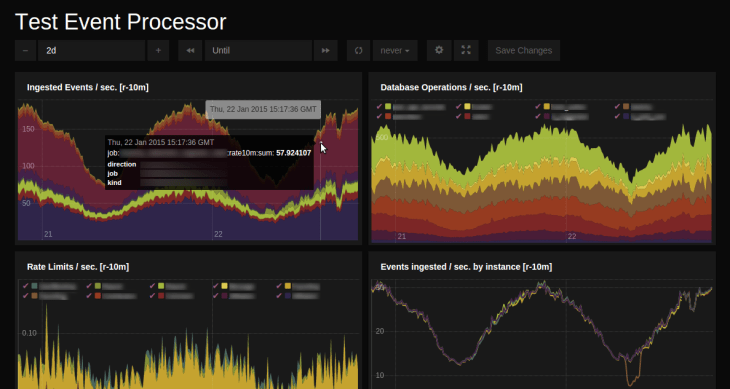Click the minus button to decrease time range

25,50
